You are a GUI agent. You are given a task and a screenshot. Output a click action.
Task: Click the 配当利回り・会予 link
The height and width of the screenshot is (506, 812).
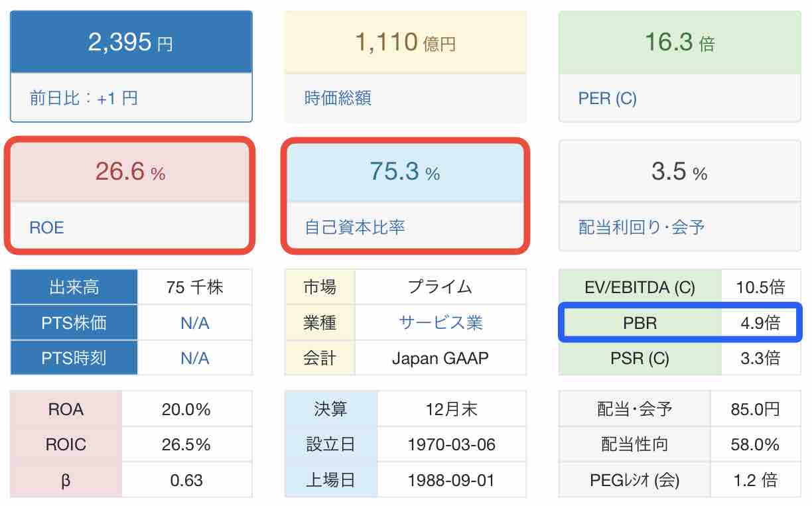[642, 227]
